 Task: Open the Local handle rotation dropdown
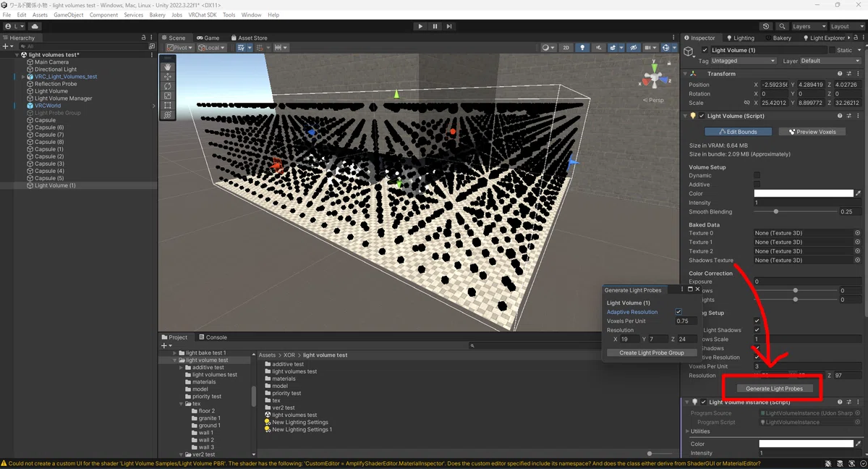(x=212, y=48)
